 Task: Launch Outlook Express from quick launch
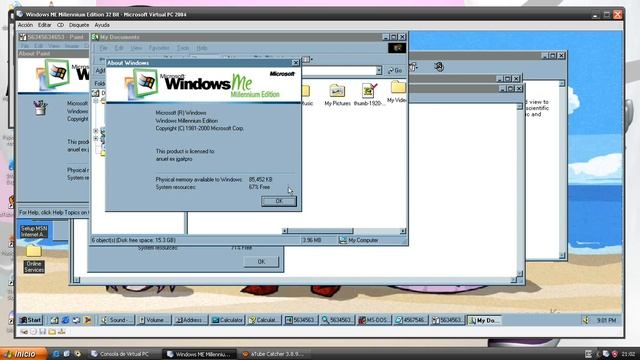(76, 320)
